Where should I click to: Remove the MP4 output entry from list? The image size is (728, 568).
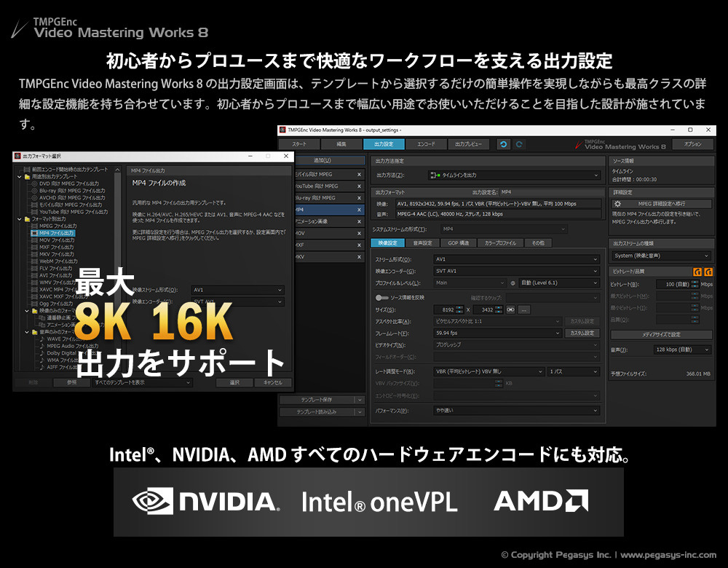point(359,210)
